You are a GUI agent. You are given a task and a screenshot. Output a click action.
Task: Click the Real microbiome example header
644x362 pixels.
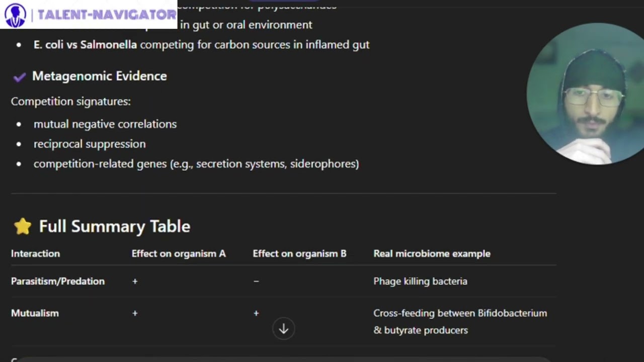point(432,253)
